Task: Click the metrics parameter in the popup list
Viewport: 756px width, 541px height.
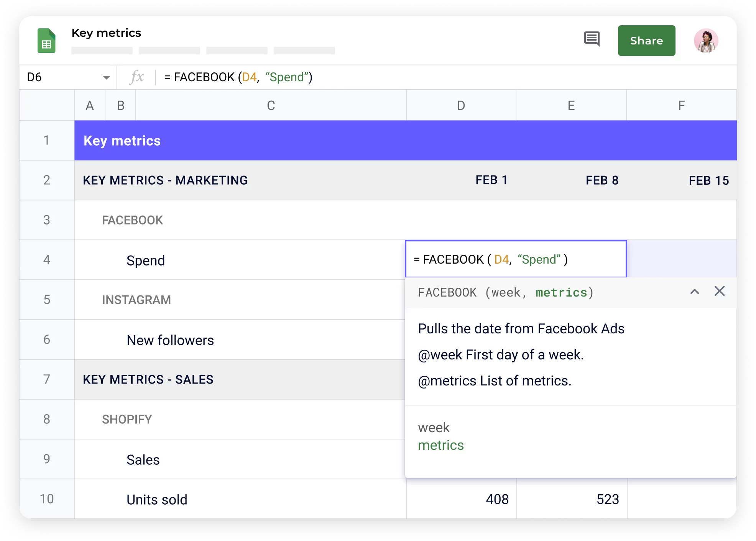Action: coord(441,445)
